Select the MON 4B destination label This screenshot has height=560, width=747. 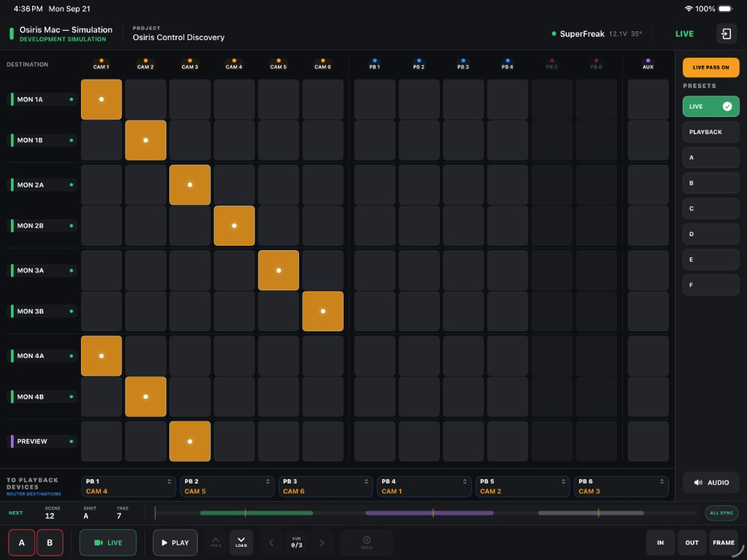tap(42, 397)
